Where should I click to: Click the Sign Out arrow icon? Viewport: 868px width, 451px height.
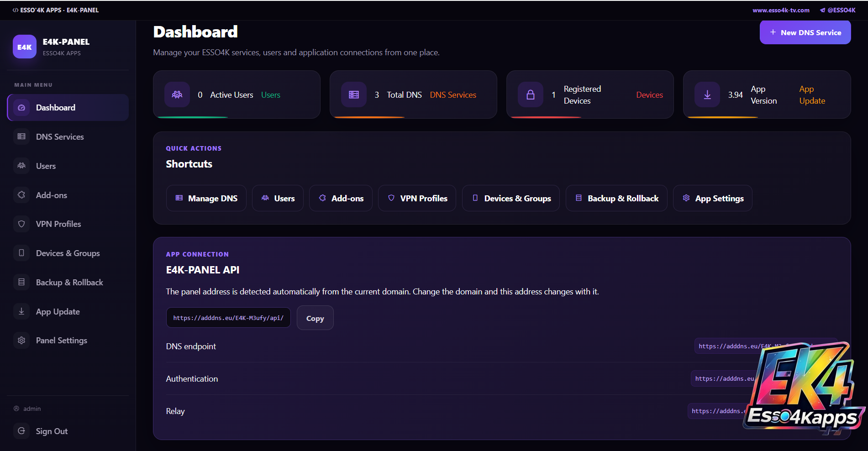click(x=21, y=431)
